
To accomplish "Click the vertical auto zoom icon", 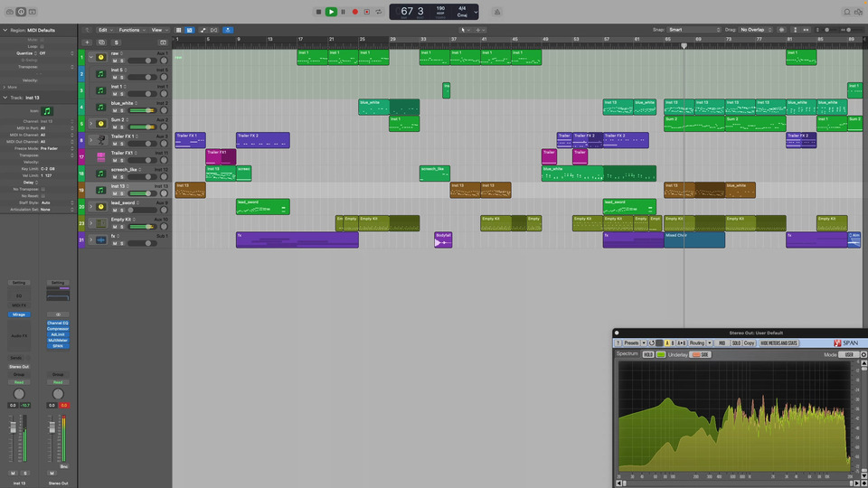I will [795, 30].
